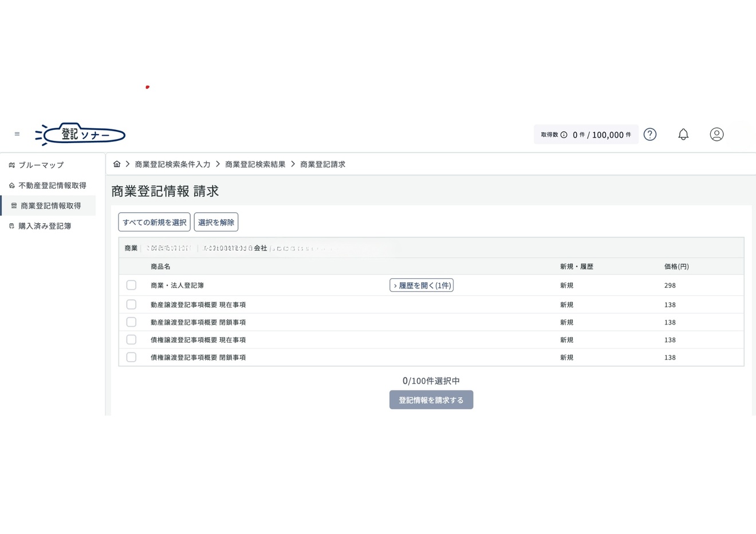Click the info icon beside 取得数
This screenshot has height=534, width=756.
coord(564,135)
